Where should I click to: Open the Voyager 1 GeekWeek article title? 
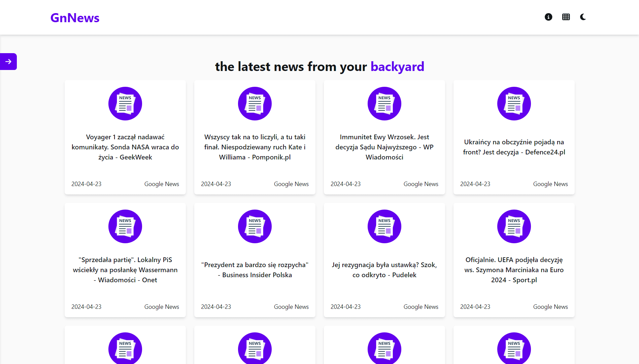point(125,147)
